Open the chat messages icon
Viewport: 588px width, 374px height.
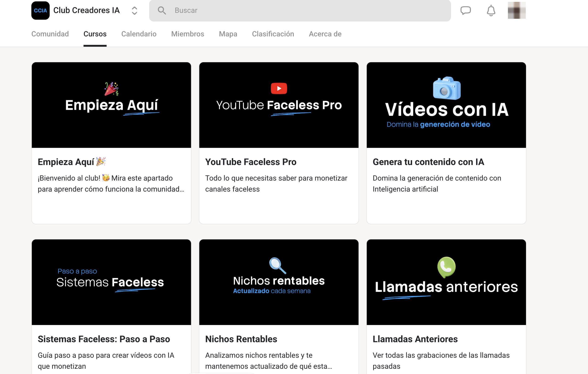click(x=465, y=11)
